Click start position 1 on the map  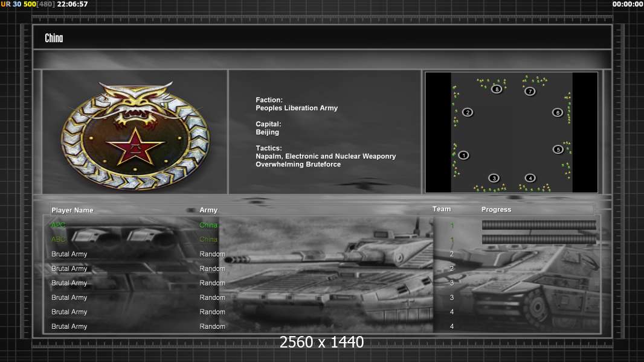(464, 156)
